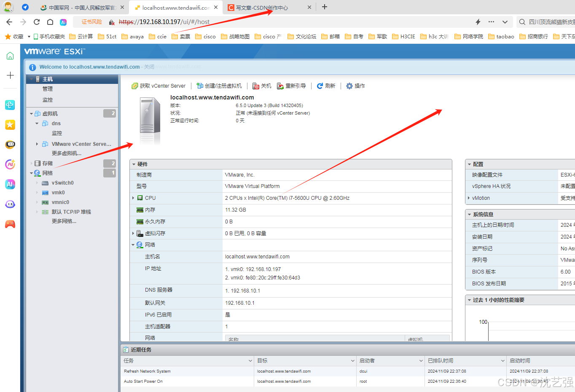Select default TCP/IP stack item
This screenshot has width=575, height=392.
71,212
